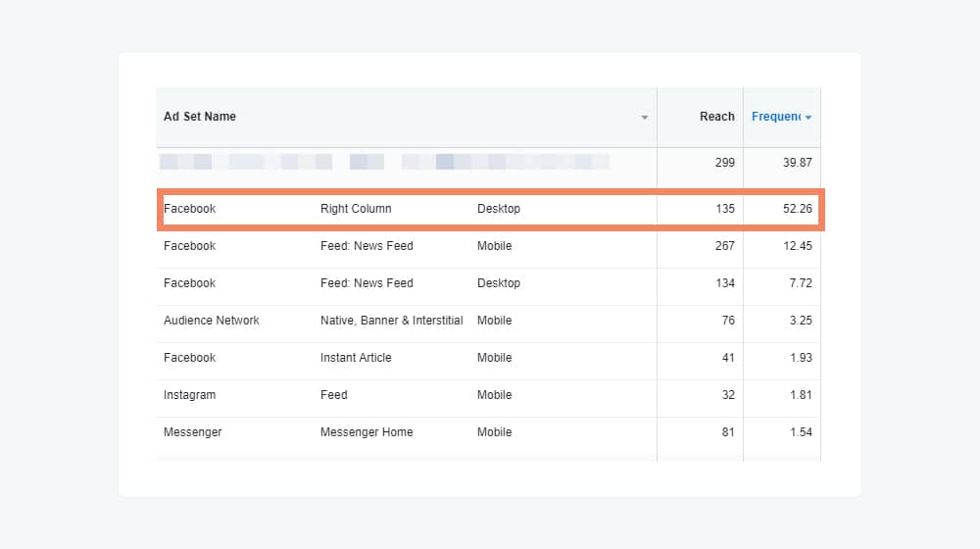980x549 pixels.
Task: Click Facebook in the 7.72 frequency row
Action: click(189, 283)
